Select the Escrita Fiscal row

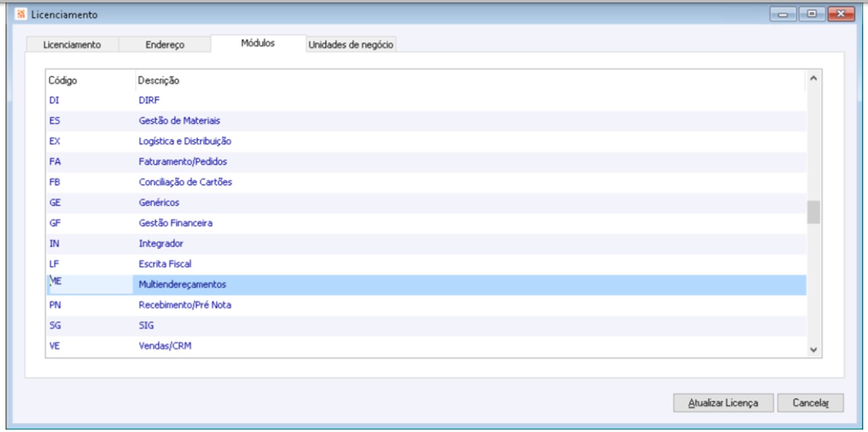click(x=426, y=264)
